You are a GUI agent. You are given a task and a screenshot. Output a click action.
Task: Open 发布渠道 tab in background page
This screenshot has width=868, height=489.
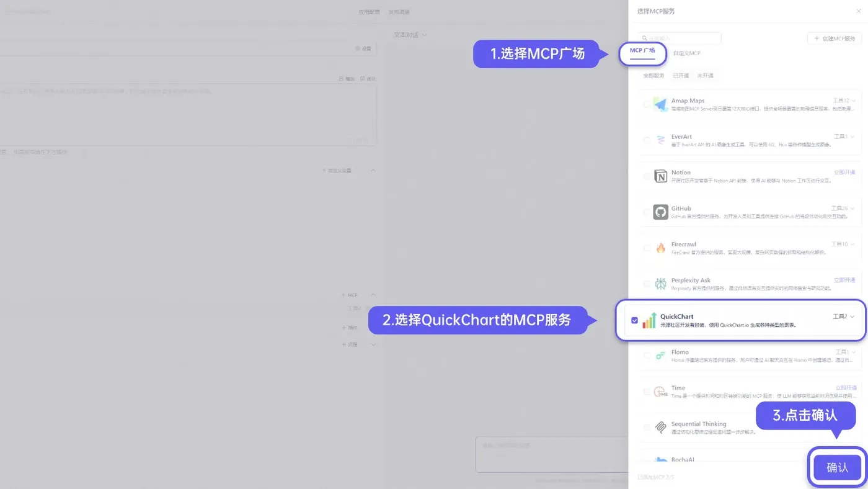[x=399, y=12]
